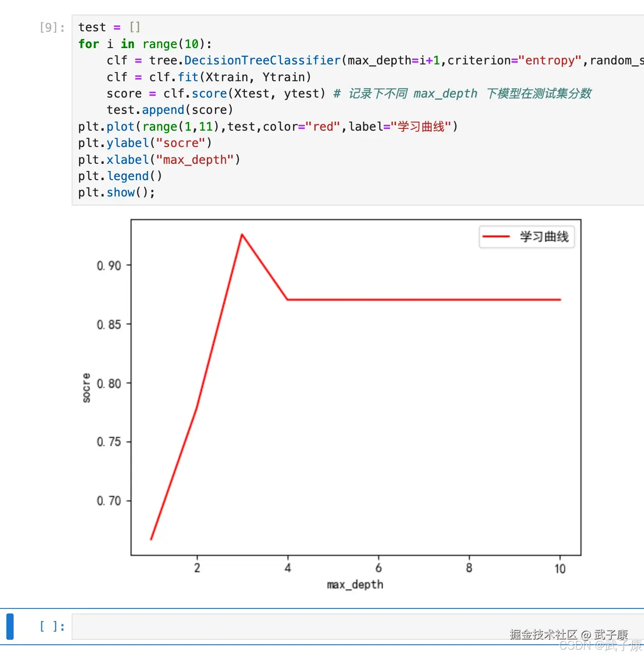The image size is (644, 657).
Task: Click the empty "[ ]:" cell prompt
Action: coord(52,627)
